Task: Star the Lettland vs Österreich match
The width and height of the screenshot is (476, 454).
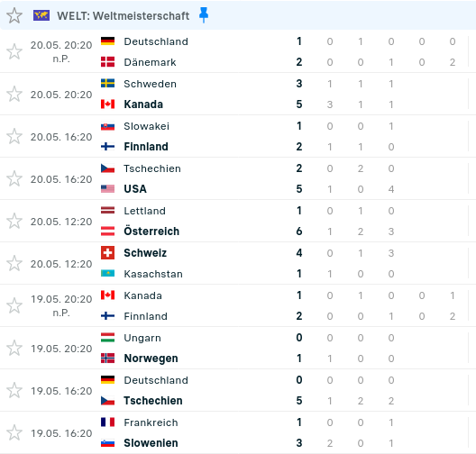Action: click(14, 221)
